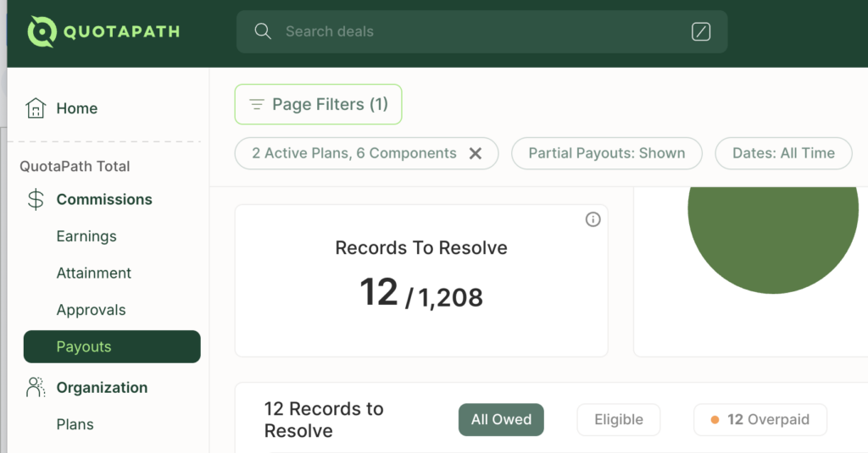Toggle the 12 Overpaid filter
868x453 pixels.
[x=759, y=419]
